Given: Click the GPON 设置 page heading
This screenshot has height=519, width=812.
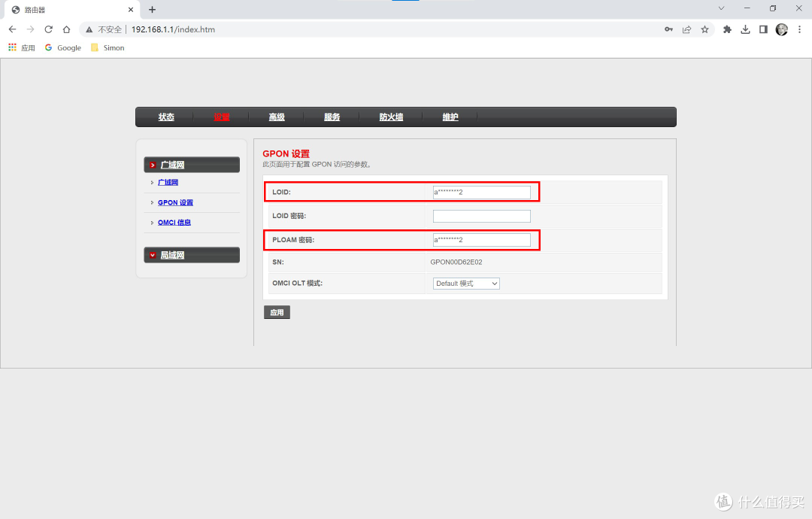Looking at the screenshot, I should pyautogui.click(x=286, y=154).
